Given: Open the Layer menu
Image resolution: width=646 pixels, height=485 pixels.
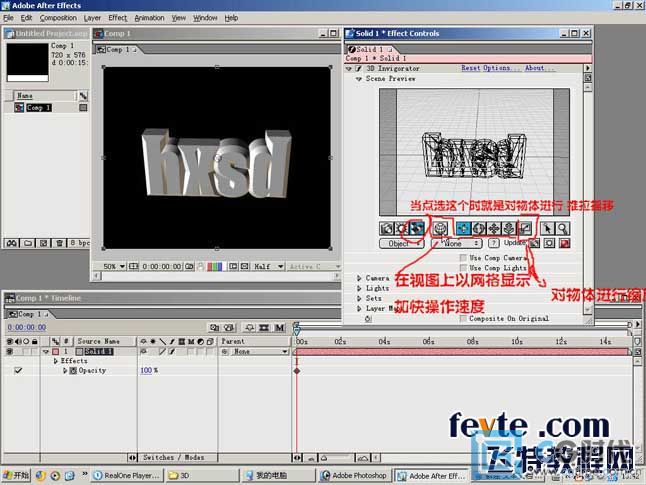Looking at the screenshot, I should 92,18.
